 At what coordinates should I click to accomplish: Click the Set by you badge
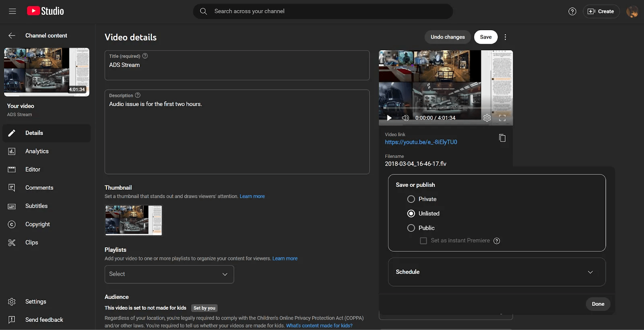coord(204,308)
